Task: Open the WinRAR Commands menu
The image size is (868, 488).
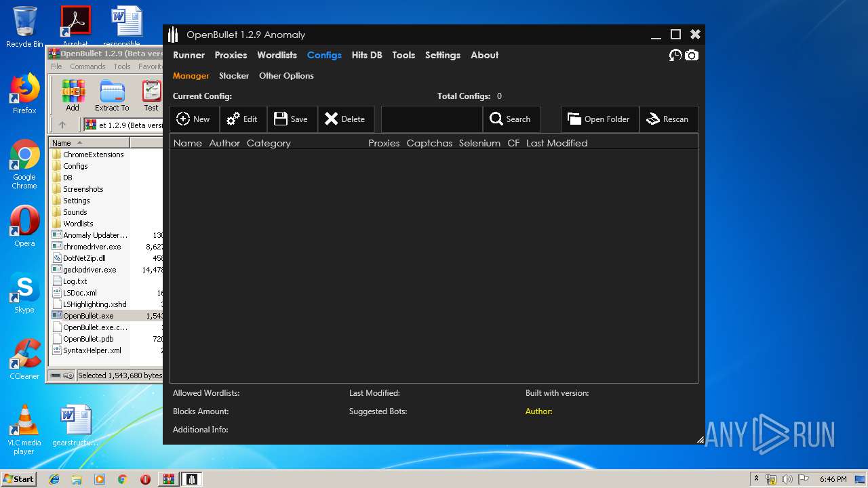Action: click(x=87, y=66)
